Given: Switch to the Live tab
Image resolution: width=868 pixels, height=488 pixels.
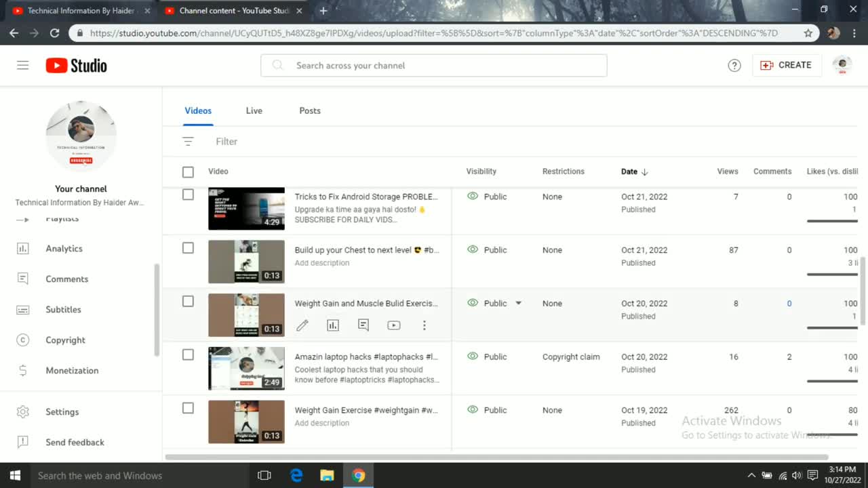Looking at the screenshot, I should tap(254, 110).
